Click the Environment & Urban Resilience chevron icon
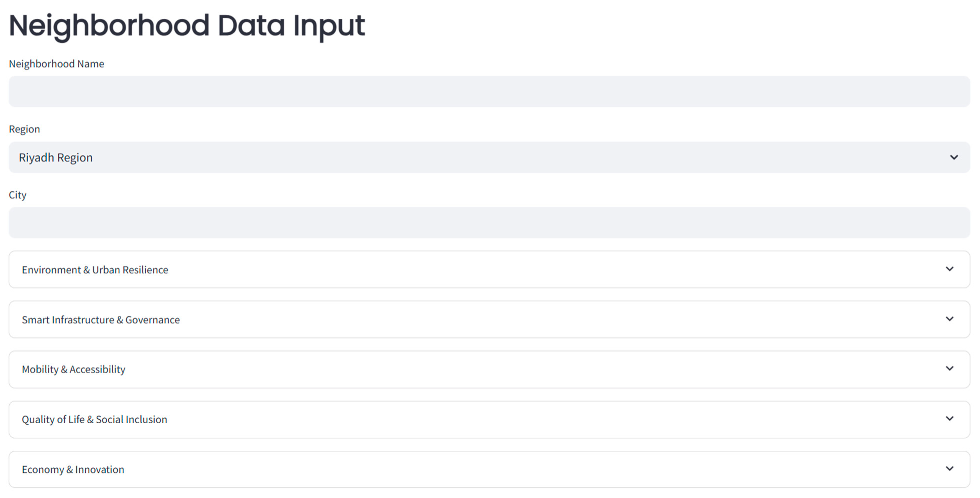This screenshot has width=980, height=498. [x=950, y=269]
